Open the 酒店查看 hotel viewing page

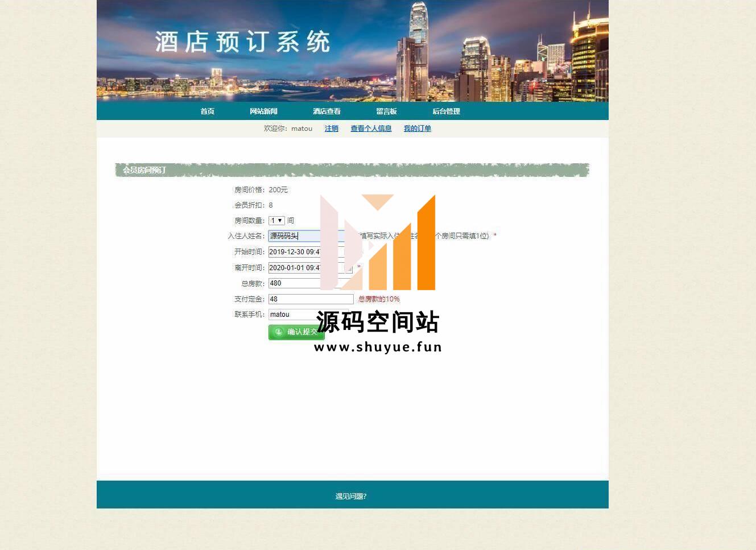click(327, 111)
